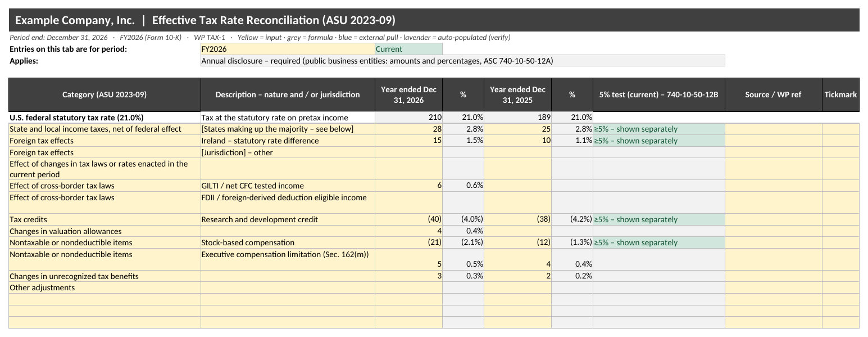Select the 'Applies:' label cell
868x337 pixels.
point(104,61)
